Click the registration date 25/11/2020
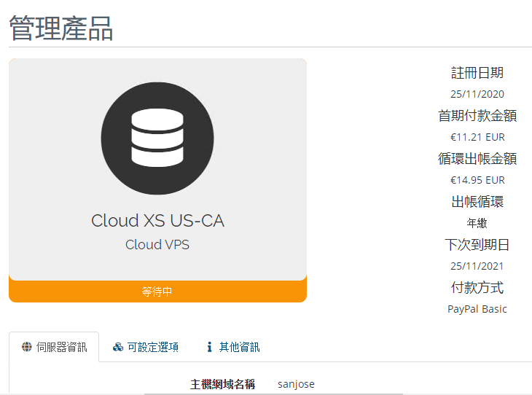Viewport: 532px width, 395px height. [477, 94]
